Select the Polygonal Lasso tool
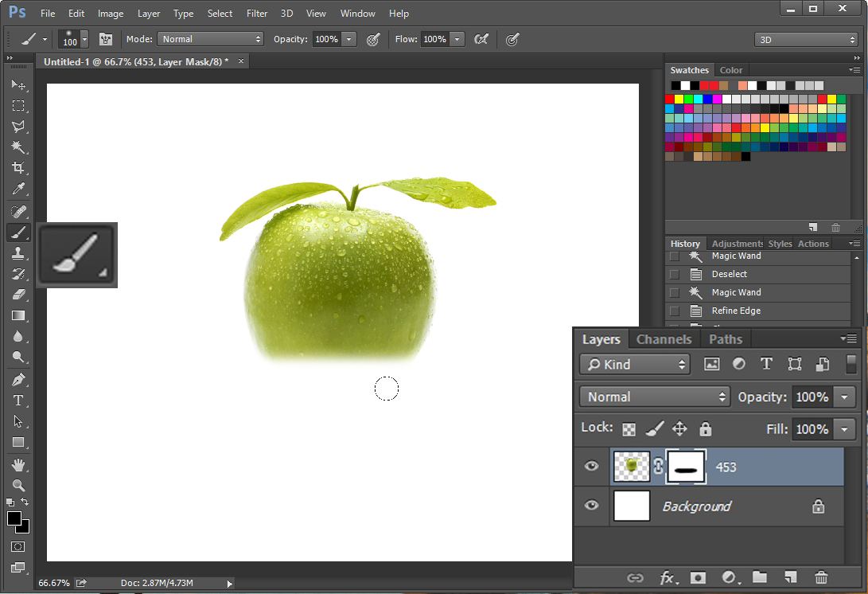 pos(18,127)
